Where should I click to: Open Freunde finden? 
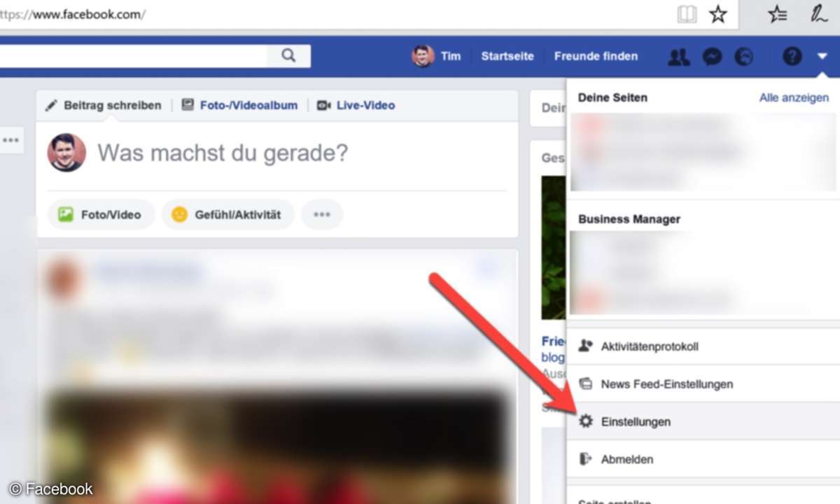[596, 56]
